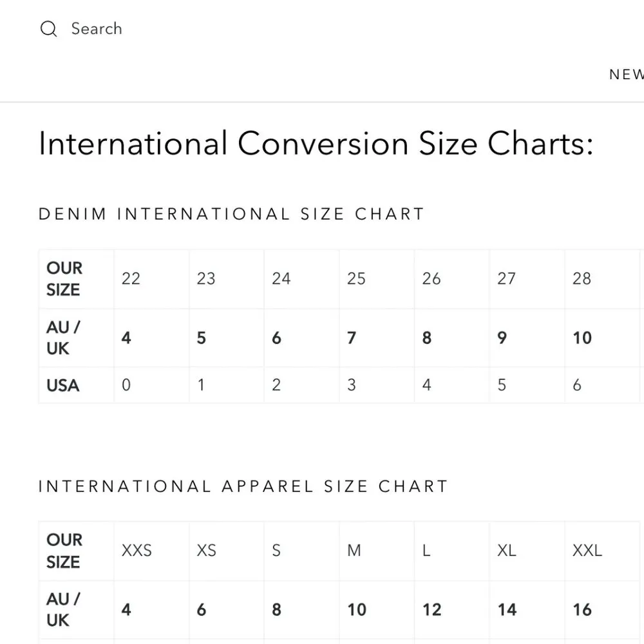Choose the M apparel size cell

tap(354, 551)
